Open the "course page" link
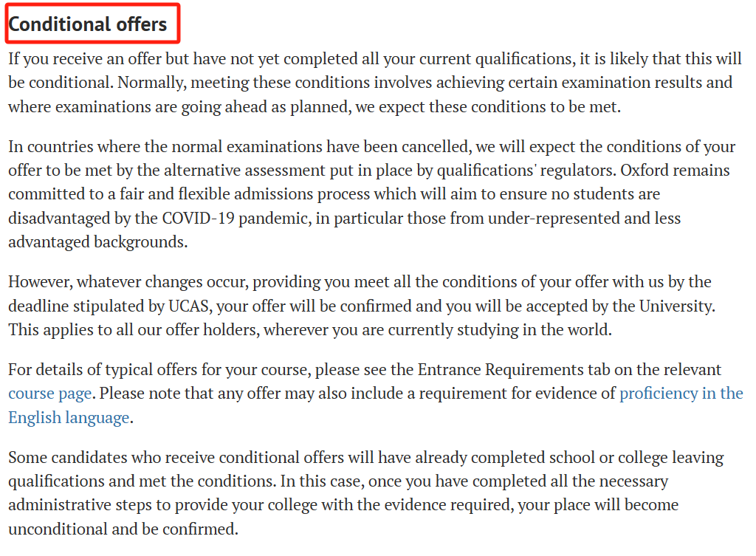This screenshot has height=556, width=756. 49,394
